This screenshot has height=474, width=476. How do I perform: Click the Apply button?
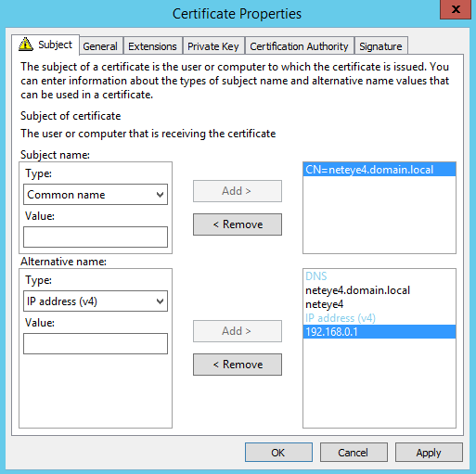point(429,453)
